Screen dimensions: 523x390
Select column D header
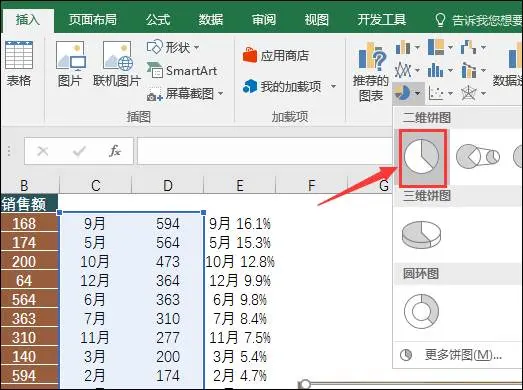pos(168,185)
